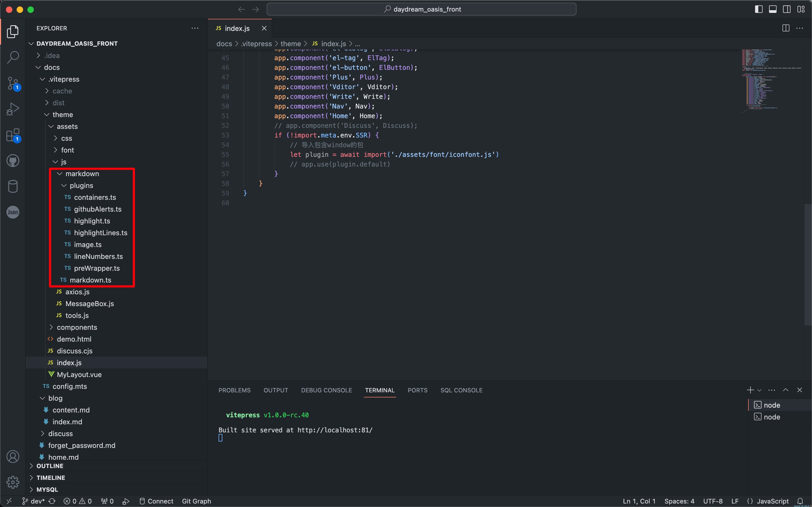Viewport: 812px width, 507px height.
Task: Open the GitHub panel icon
Action: coord(13,161)
